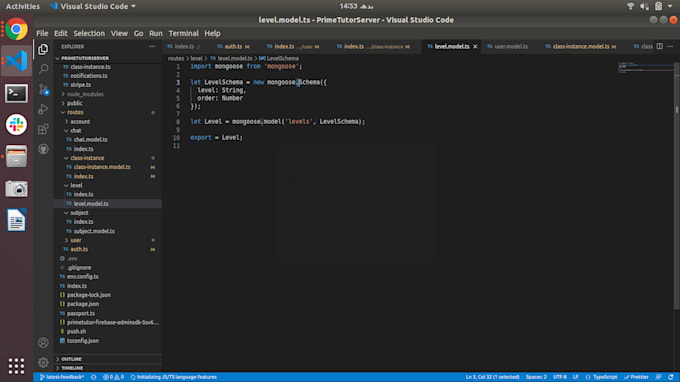Close the level.model.ts tab
Image resolution: width=680 pixels, height=382 pixels.
475,46
